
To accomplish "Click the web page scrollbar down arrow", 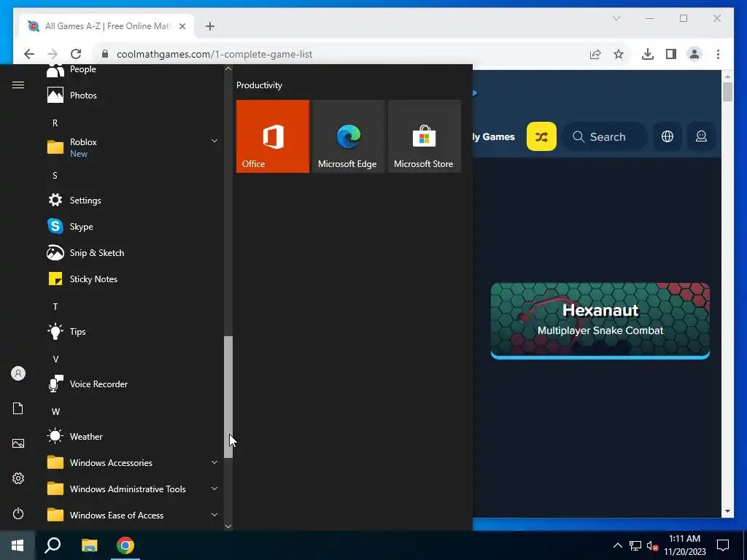I will click(727, 511).
